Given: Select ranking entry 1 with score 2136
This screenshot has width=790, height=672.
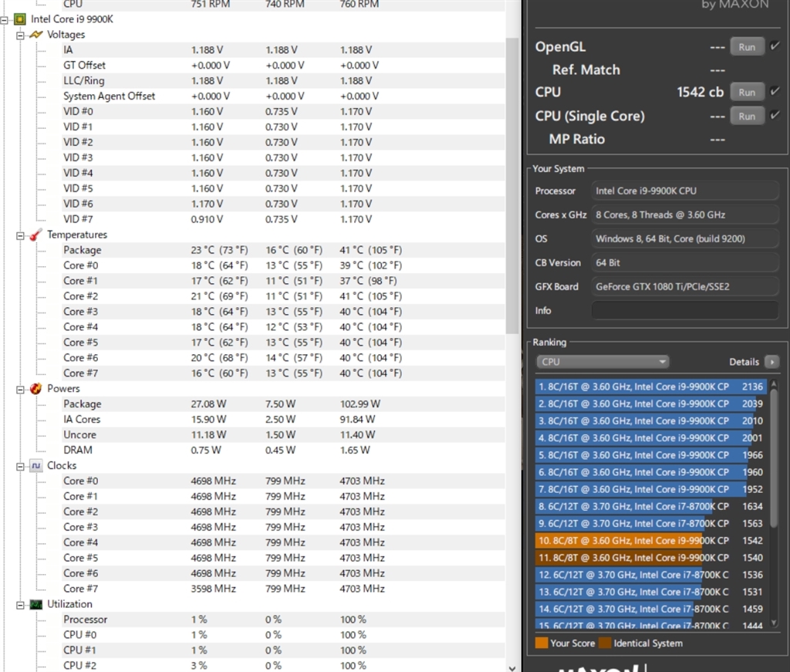Looking at the screenshot, I should point(651,387).
